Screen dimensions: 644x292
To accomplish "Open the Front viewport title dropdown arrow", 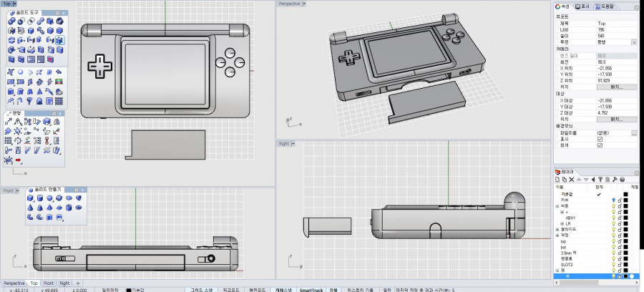I will [x=18, y=190].
